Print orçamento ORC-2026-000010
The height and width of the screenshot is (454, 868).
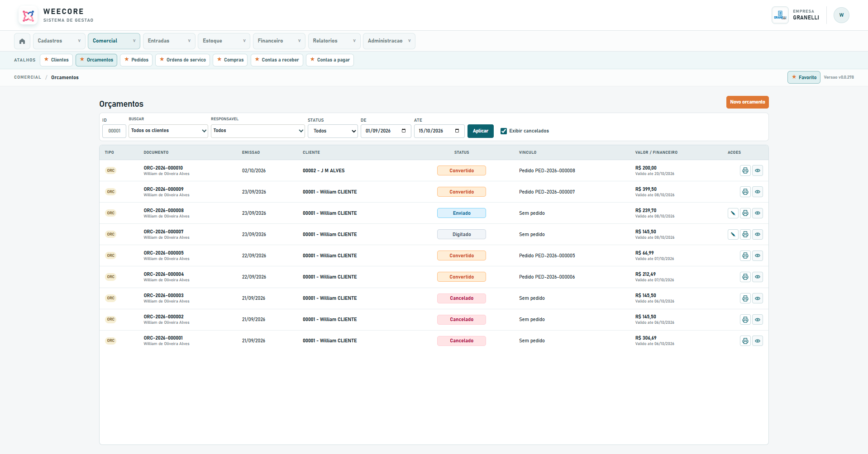pyautogui.click(x=745, y=170)
